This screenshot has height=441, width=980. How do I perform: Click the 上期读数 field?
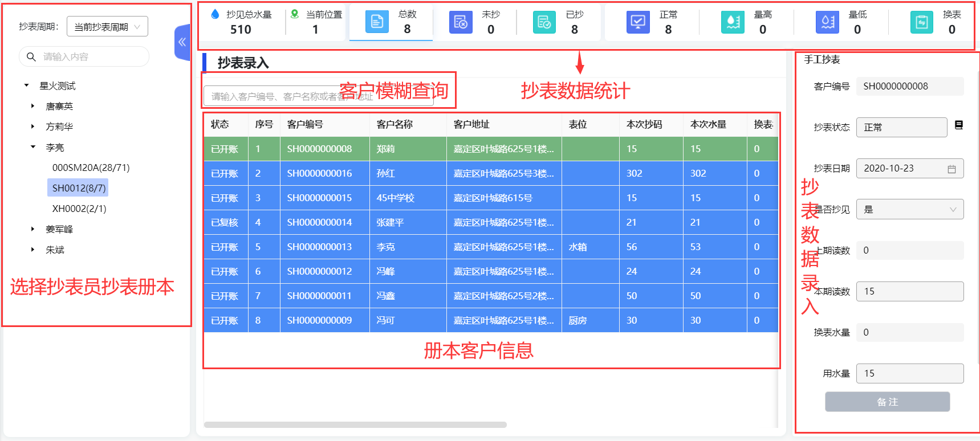coord(910,250)
